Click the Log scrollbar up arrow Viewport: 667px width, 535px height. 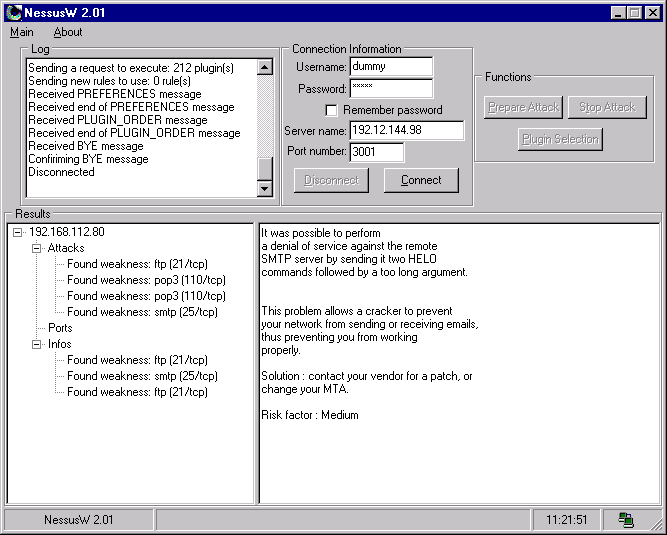tap(265, 67)
